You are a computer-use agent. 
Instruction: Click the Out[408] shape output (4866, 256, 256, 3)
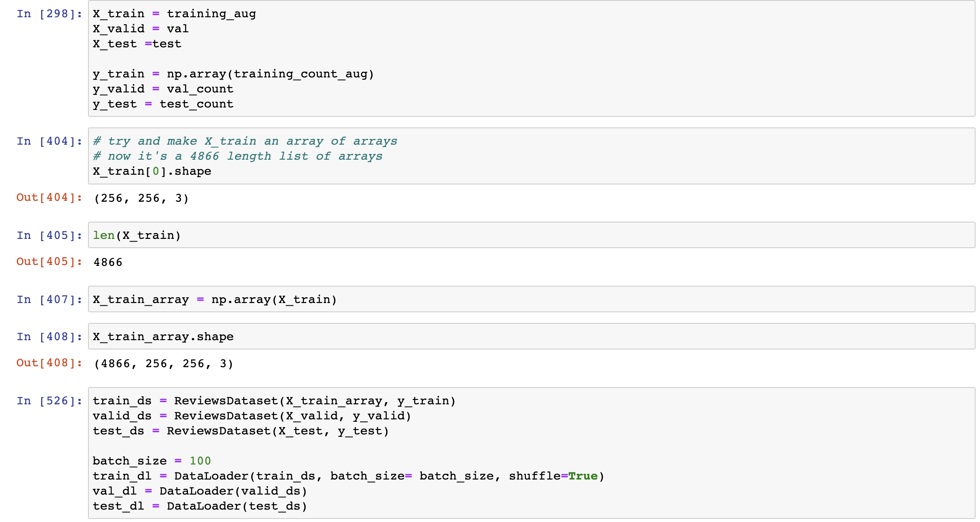(164, 363)
